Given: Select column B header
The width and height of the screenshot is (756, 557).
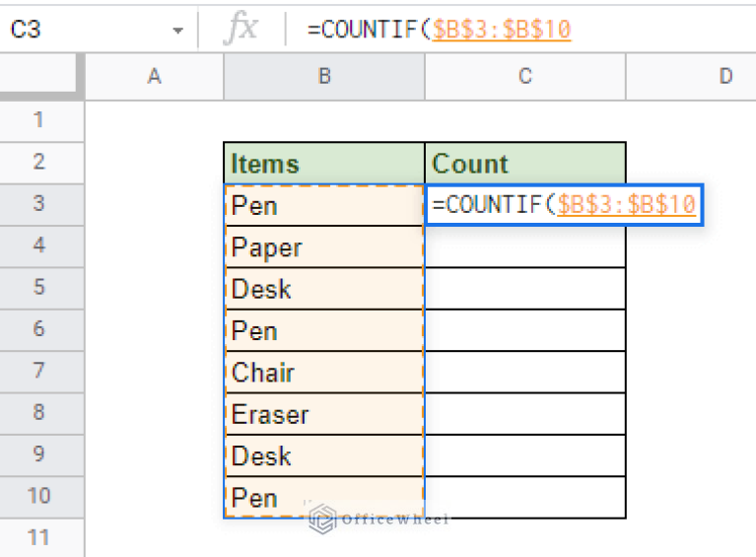Looking at the screenshot, I should (x=324, y=76).
